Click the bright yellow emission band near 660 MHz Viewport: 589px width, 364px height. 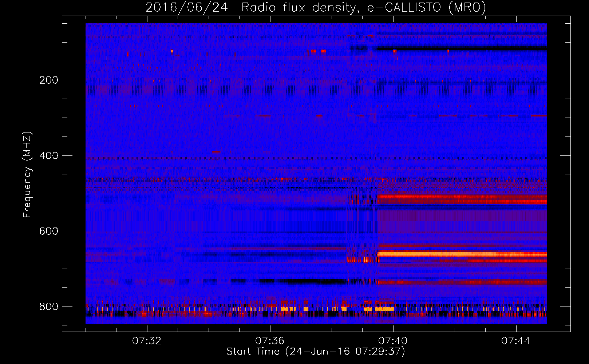[462, 254]
